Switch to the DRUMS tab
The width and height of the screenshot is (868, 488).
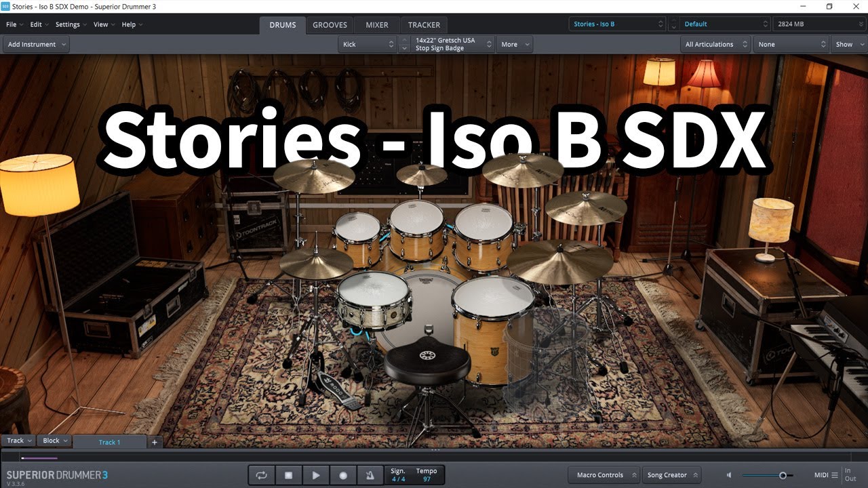click(283, 25)
